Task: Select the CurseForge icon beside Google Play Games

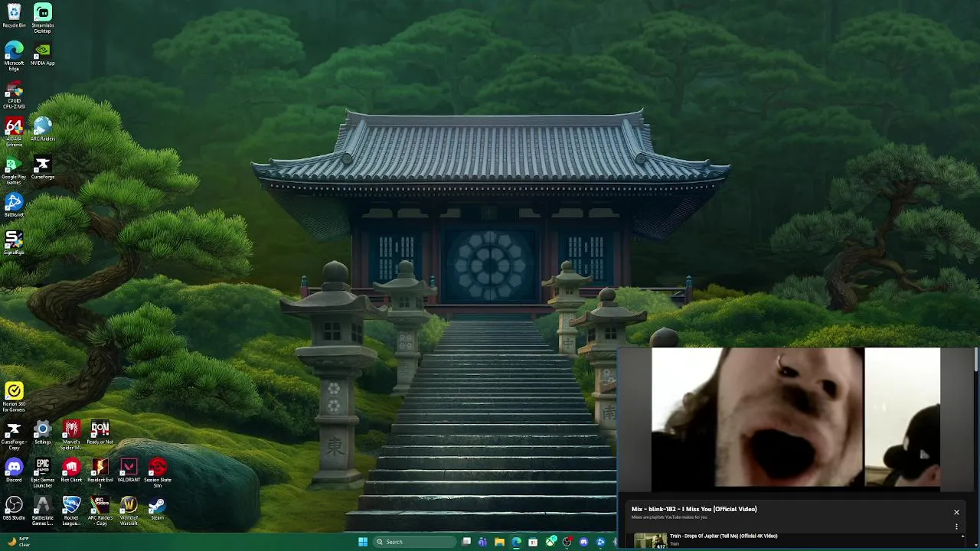Action: click(42, 168)
